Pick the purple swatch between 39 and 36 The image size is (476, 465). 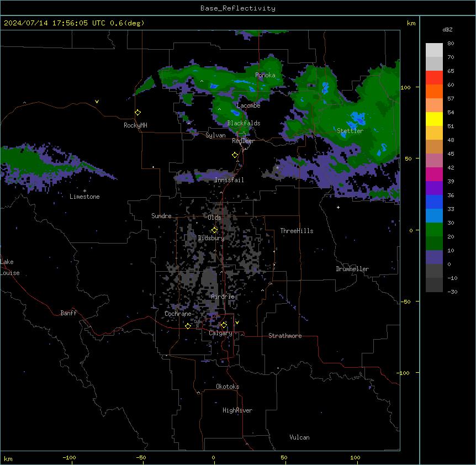pos(434,188)
